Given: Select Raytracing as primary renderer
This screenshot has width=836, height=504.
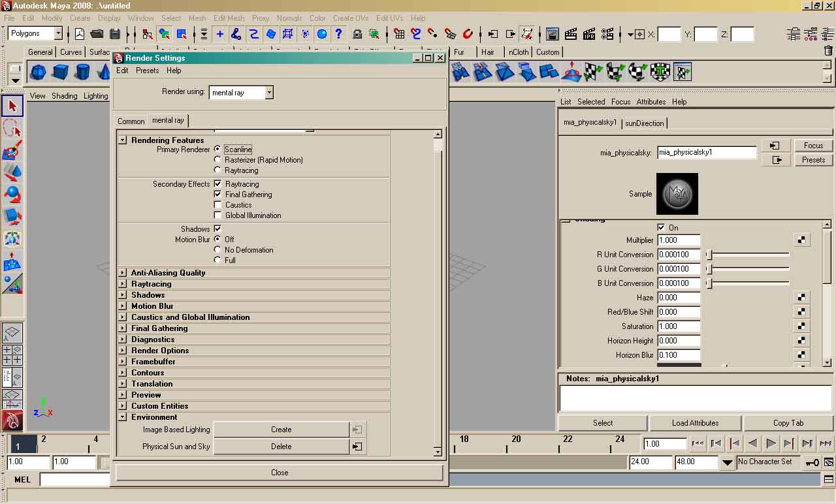Looking at the screenshot, I should click(217, 170).
